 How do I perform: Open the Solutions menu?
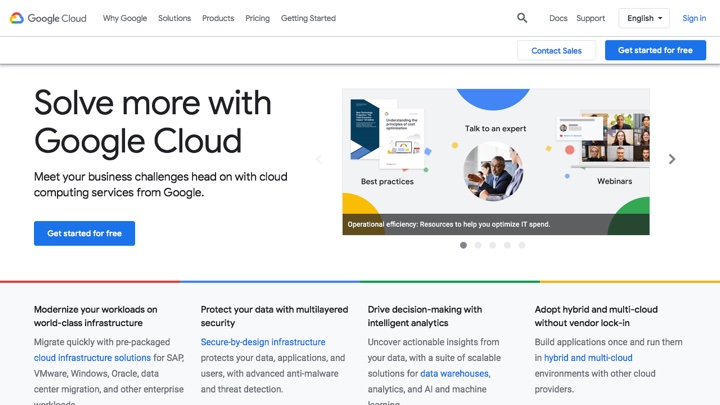tap(174, 18)
